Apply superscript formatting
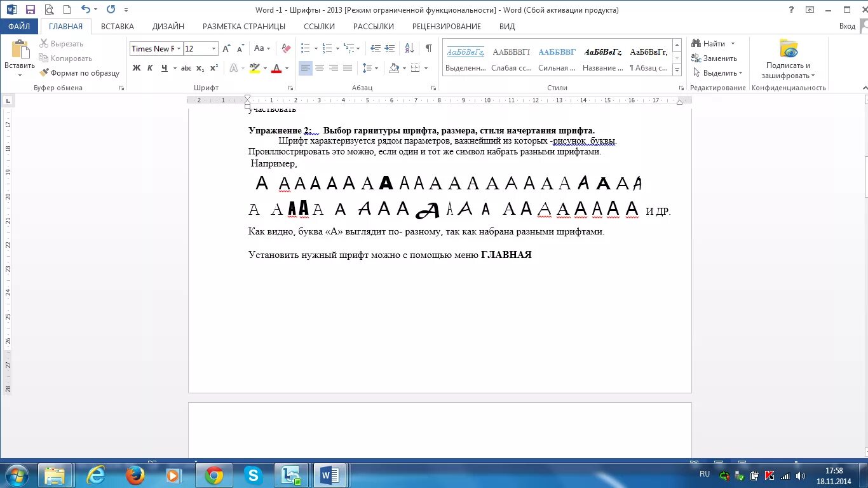This screenshot has width=868, height=488. click(214, 68)
